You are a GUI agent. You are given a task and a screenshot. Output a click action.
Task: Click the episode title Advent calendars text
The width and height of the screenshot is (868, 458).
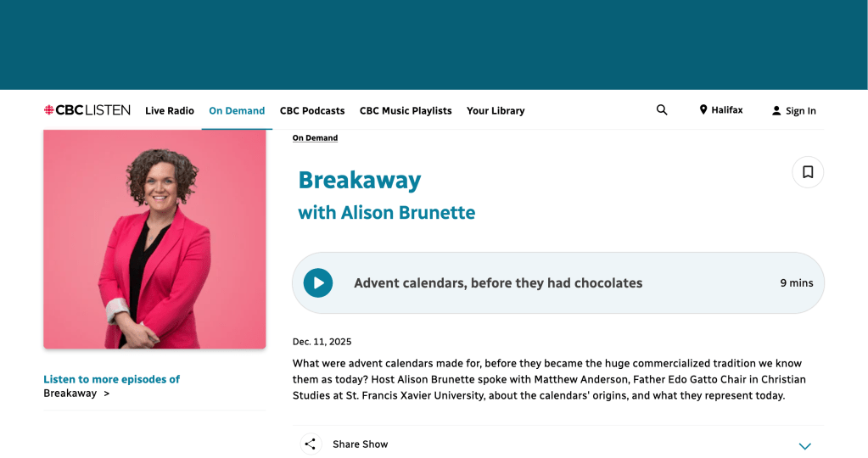tap(498, 283)
